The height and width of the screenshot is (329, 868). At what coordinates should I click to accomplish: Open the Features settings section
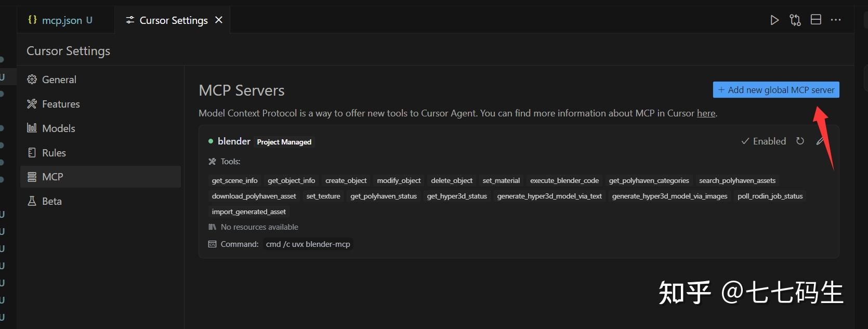point(60,104)
